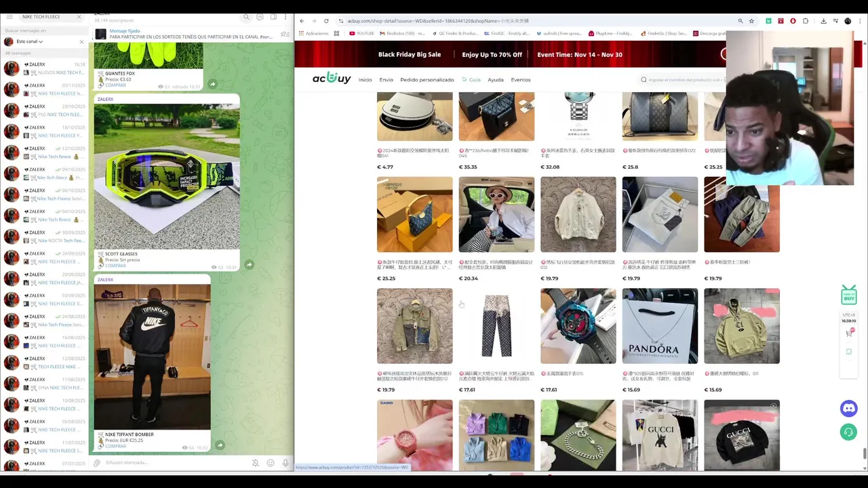The width and height of the screenshot is (868, 488).
Task: Open the COMPRAR link under GUANTES FOX
Action: click(x=115, y=85)
